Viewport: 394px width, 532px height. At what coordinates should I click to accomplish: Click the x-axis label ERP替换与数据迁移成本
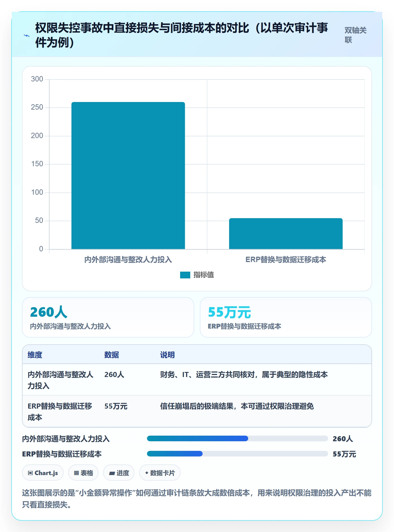(x=286, y=260)
